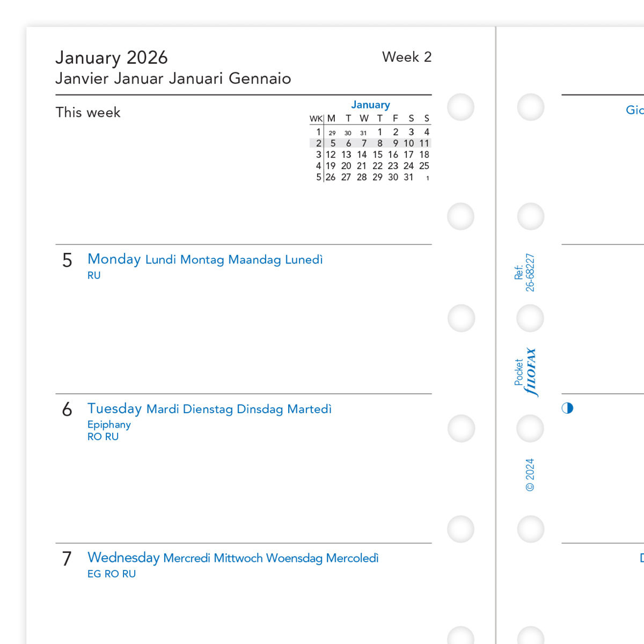The height and width of the screenshot is (644, 644).
Task: Click the Ref: 26-68227 reference text
Action: click(x=524, y=273)
